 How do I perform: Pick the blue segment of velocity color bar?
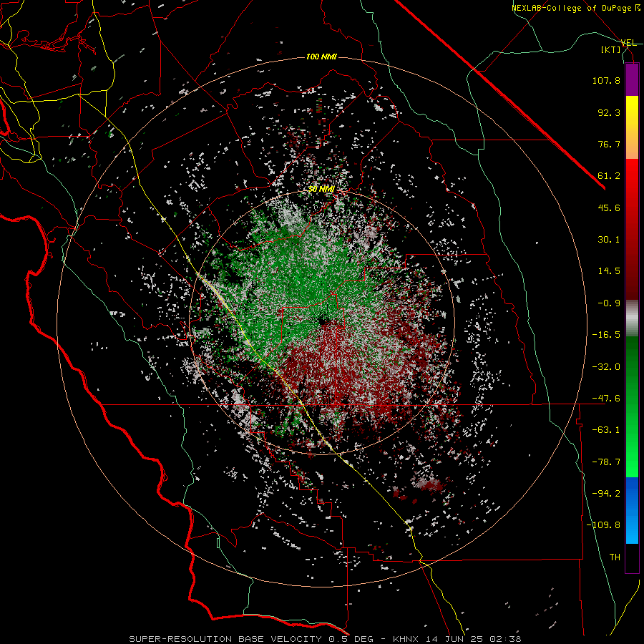(x=632, y=510)
